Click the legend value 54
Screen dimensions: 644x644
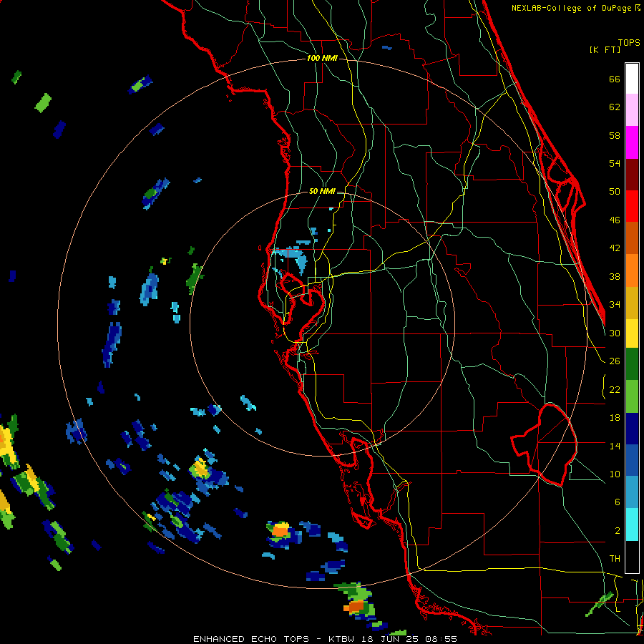pos(615,163)
